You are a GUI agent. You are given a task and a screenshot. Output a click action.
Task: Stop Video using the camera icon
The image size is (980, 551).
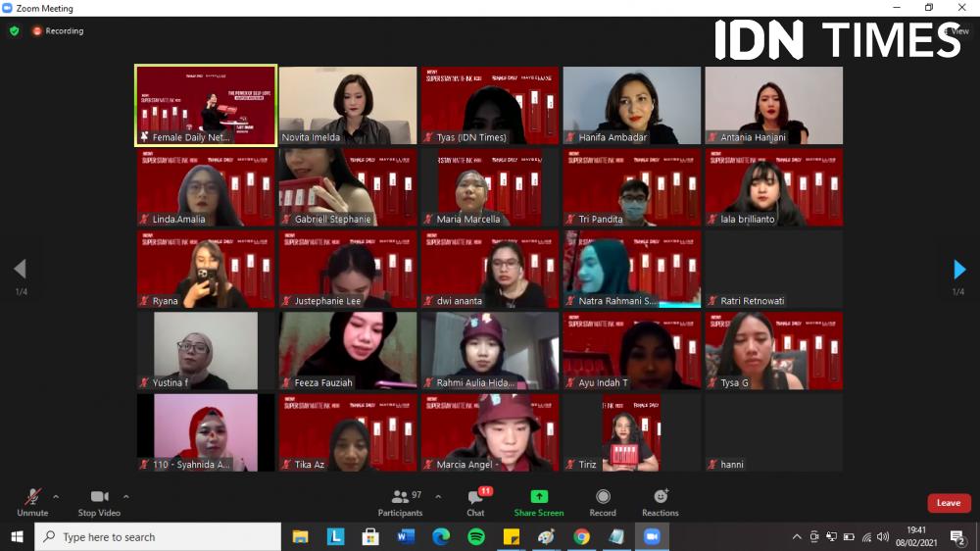coord(99,497)
